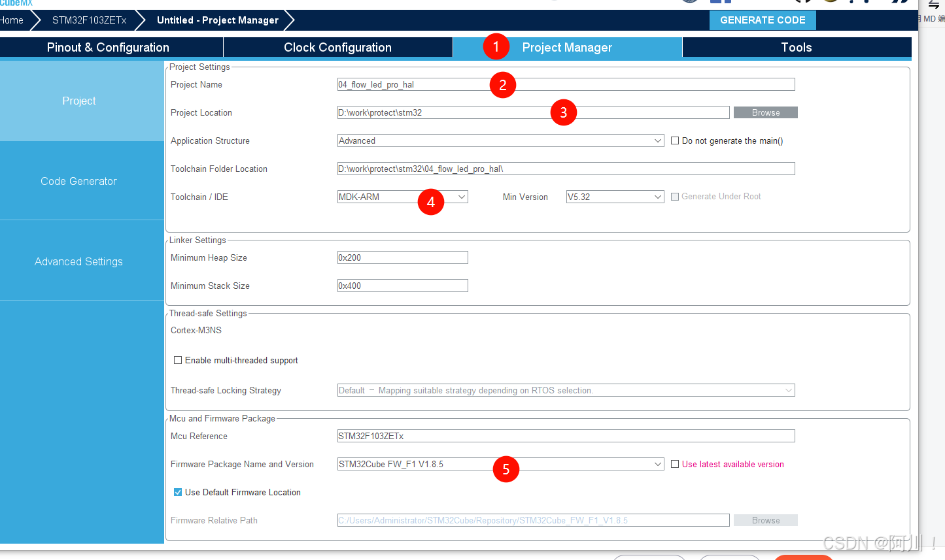Toggle the Generate Under Root checkbox
The image size is (945, 560).
point(675,197)
